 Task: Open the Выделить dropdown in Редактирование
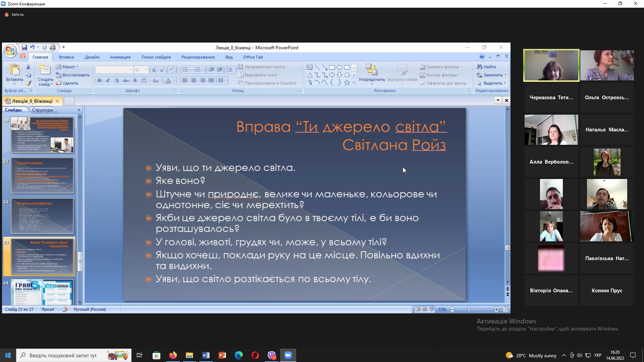point(492,83)
